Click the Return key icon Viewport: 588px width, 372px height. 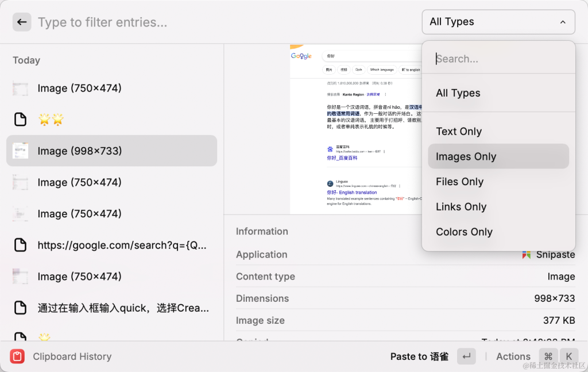(x=466, y=356)
